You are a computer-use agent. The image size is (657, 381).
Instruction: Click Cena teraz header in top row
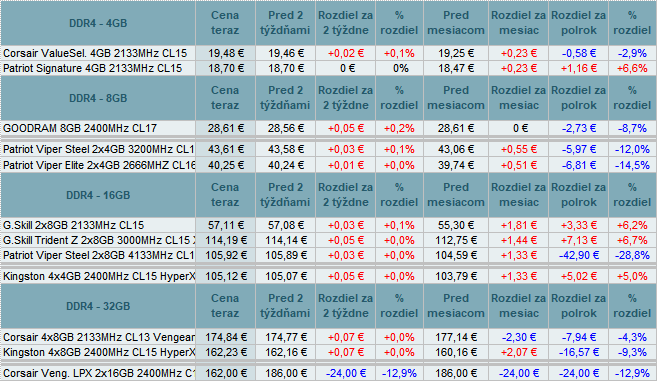pyautogui.click(x=225, y=23)
